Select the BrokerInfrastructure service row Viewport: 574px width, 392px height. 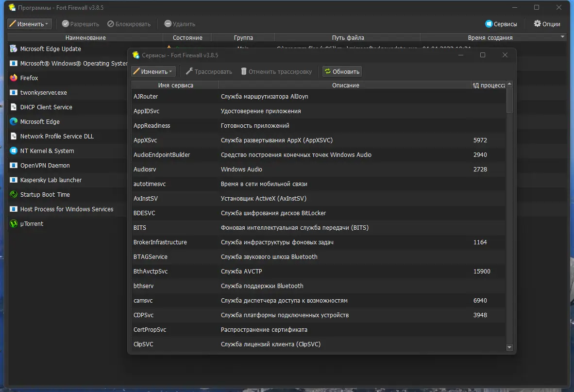[319, 242]
